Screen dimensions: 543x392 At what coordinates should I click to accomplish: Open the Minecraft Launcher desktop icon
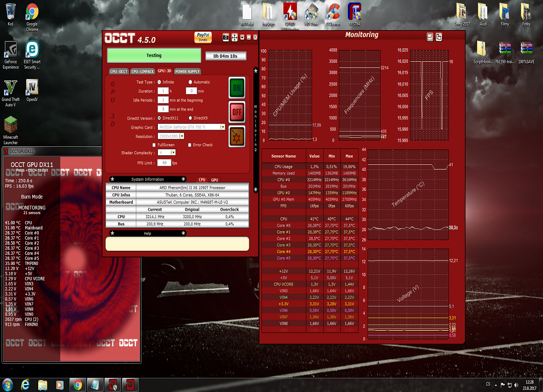(11, 125)
